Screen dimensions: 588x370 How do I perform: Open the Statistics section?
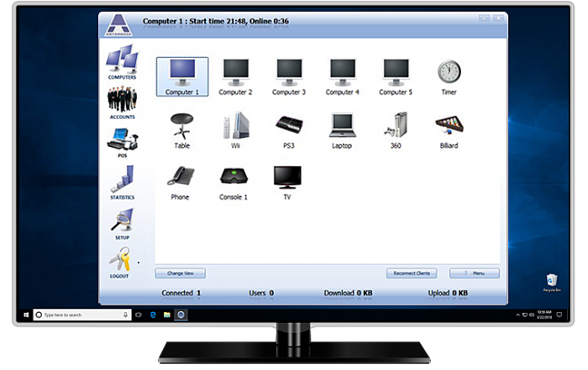click(x=123, y=183)
